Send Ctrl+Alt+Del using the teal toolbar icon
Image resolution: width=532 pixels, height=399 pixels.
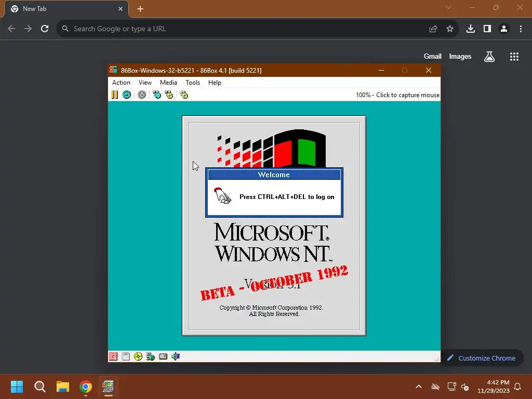pyautogui.click(x=157, y=95)
